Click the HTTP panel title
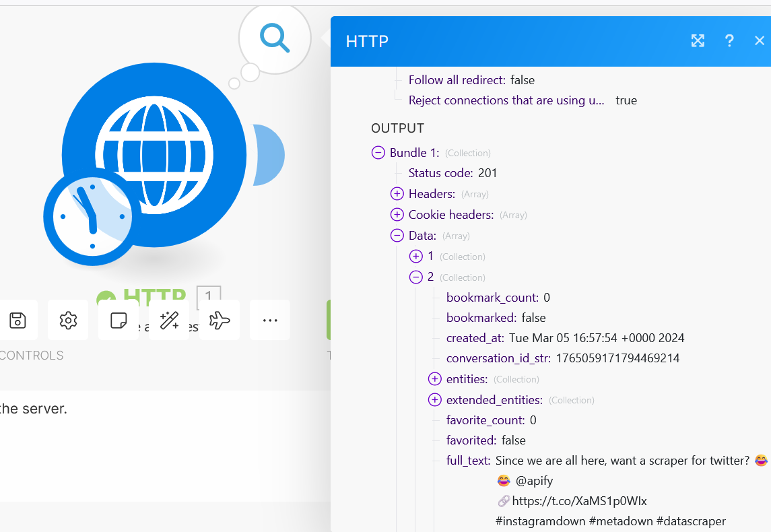771x532 pixels. (x=367, y=41)
